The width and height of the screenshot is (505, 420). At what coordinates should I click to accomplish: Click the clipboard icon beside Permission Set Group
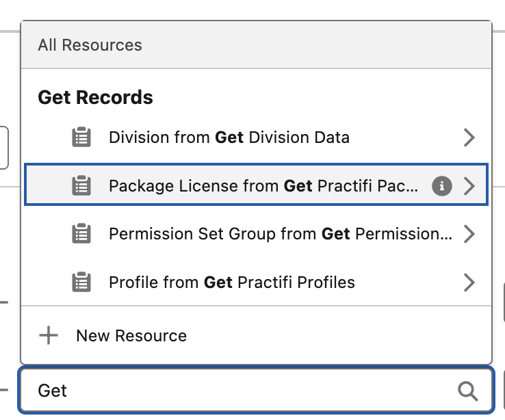(81, 234)
